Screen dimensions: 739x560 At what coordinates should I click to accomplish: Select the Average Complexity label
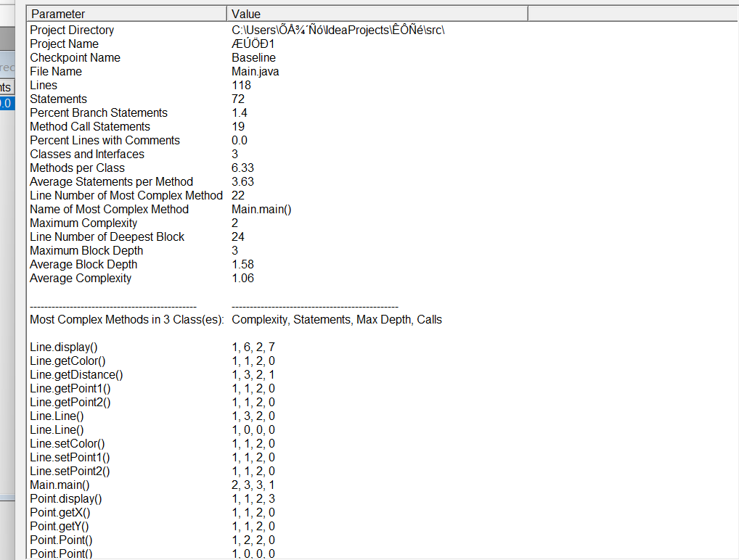(x=81, y=278)
